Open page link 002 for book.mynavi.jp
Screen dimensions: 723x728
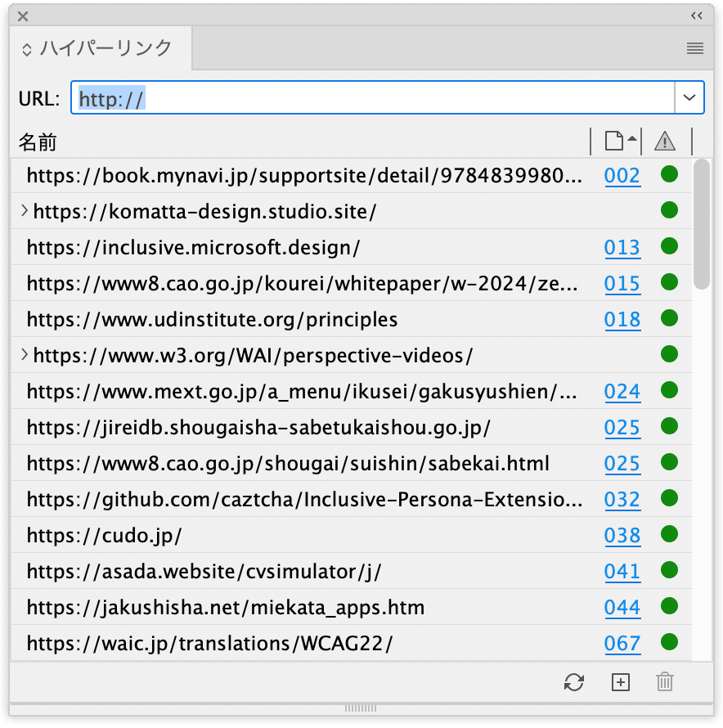pos(622,175)
